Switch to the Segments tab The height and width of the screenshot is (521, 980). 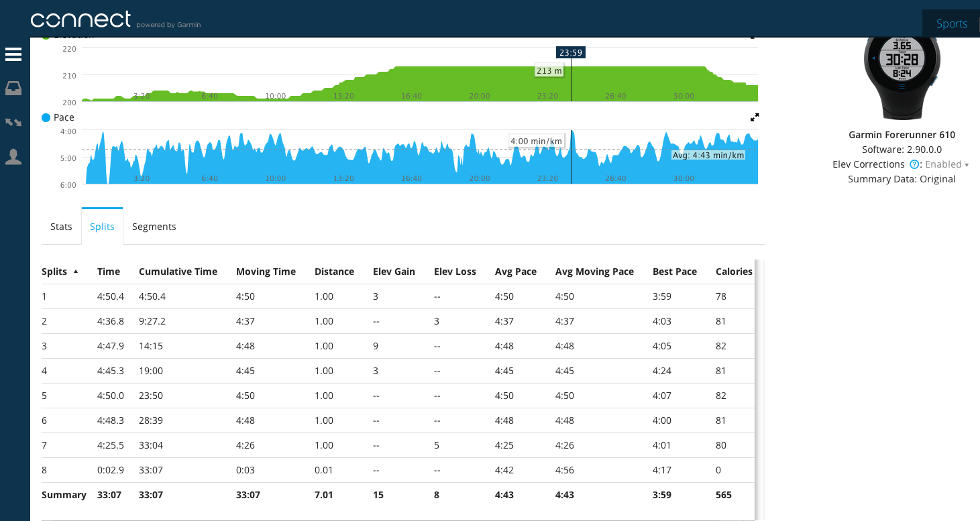point(154,227)
